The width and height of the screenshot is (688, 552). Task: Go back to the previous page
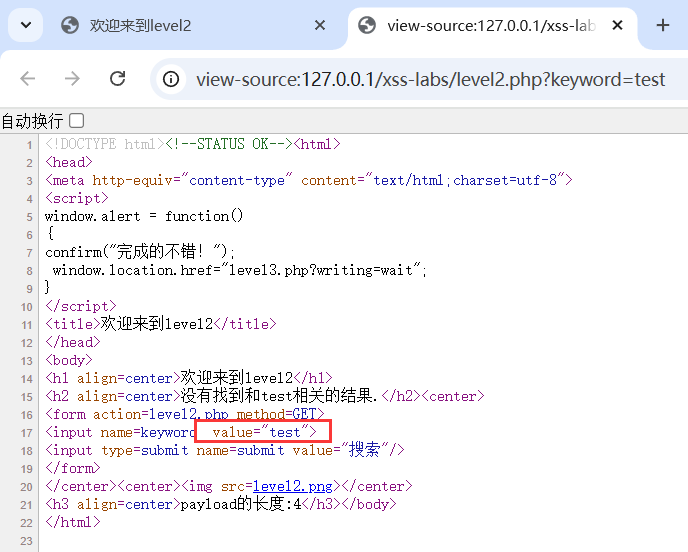click(28, 79)
